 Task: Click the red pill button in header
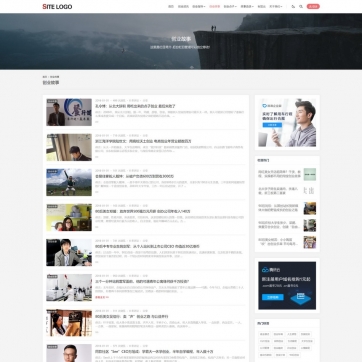point(313,6)
